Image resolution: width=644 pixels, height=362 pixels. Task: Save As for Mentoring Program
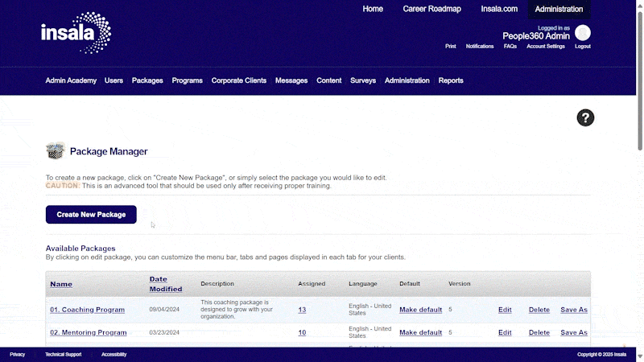pyautogui.click(x=574, y=332)
